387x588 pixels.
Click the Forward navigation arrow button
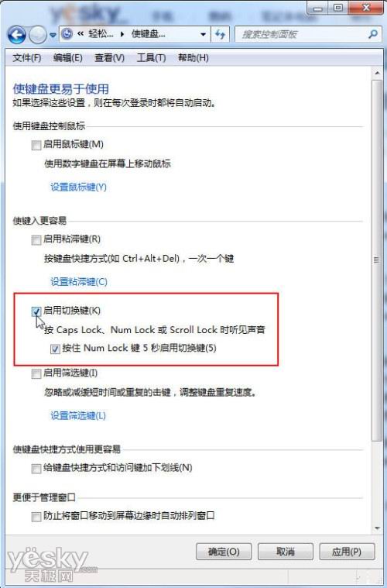tap(38, 36)
